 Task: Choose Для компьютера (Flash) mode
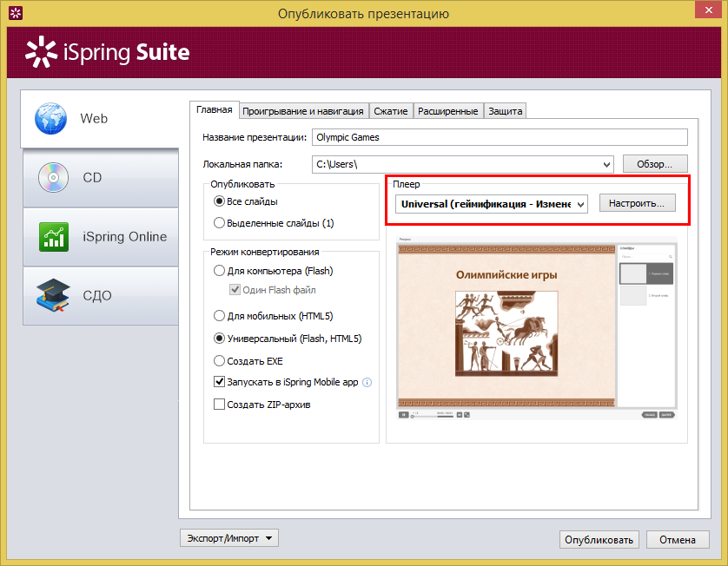pos(219,271)
